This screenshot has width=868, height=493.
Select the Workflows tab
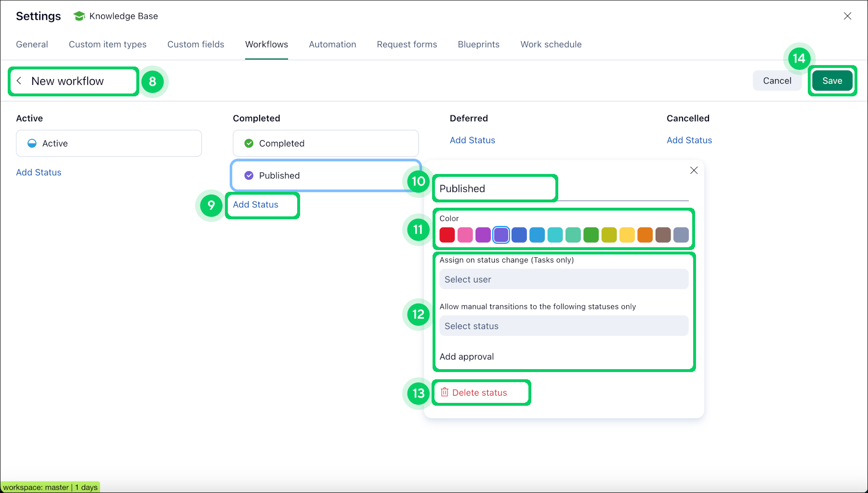point(266,44)
